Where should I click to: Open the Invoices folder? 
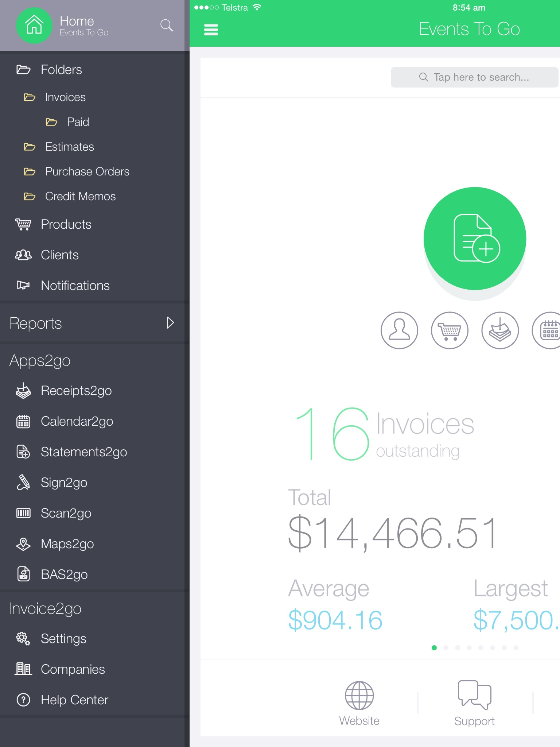[92, 97]
